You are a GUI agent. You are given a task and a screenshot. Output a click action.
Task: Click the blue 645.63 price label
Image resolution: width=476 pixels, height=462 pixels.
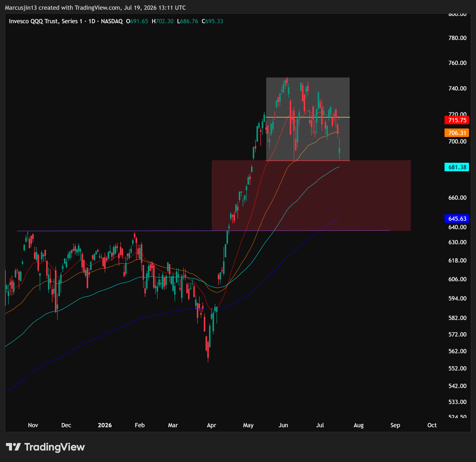click(x=457, y=219)
